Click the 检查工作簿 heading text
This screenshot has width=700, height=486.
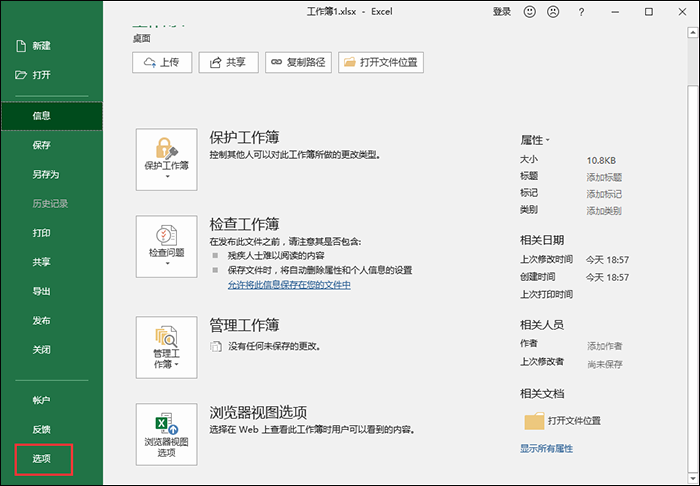click(x=244, y=224)
